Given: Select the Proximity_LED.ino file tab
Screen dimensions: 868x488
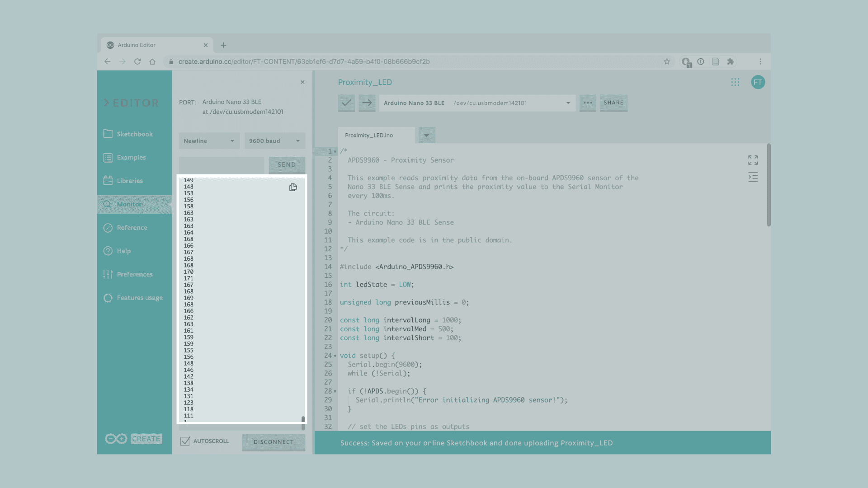Looking at the screenshot, I should (369, 135).
